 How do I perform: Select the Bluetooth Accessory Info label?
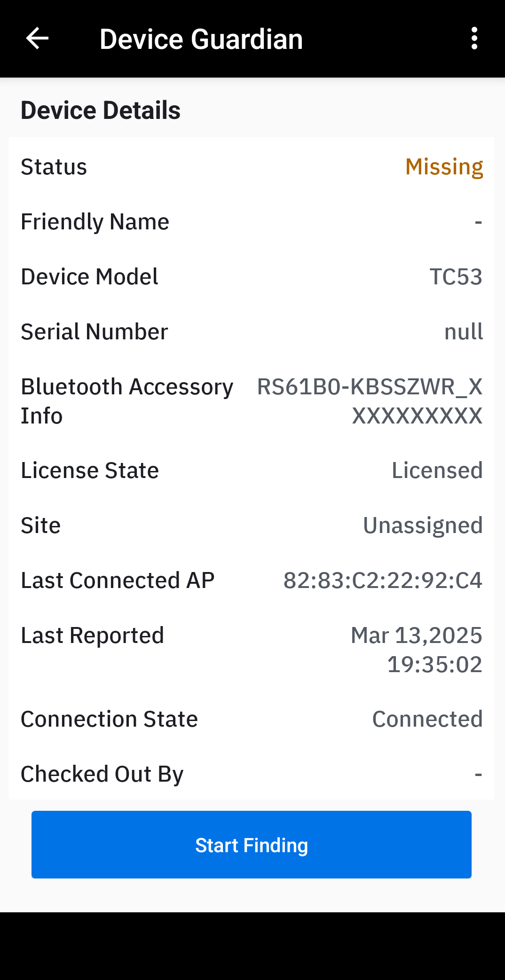tap(127, 401)
